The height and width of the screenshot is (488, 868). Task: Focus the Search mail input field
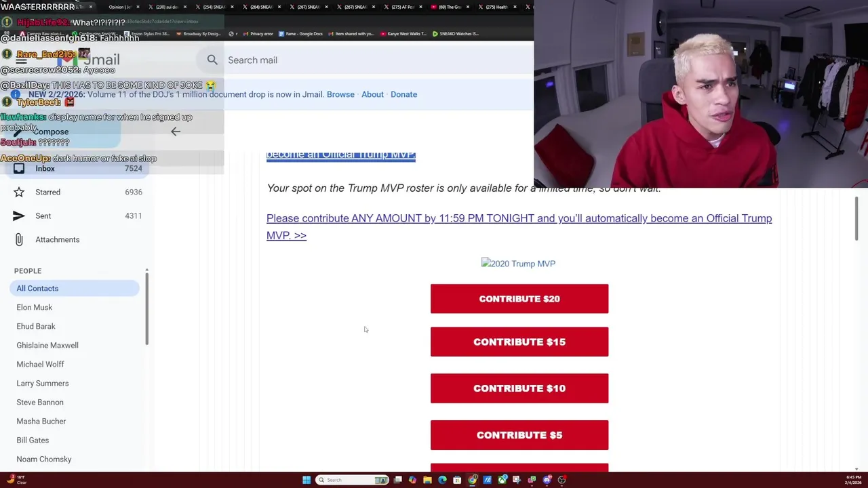click(x=380, y=60)
